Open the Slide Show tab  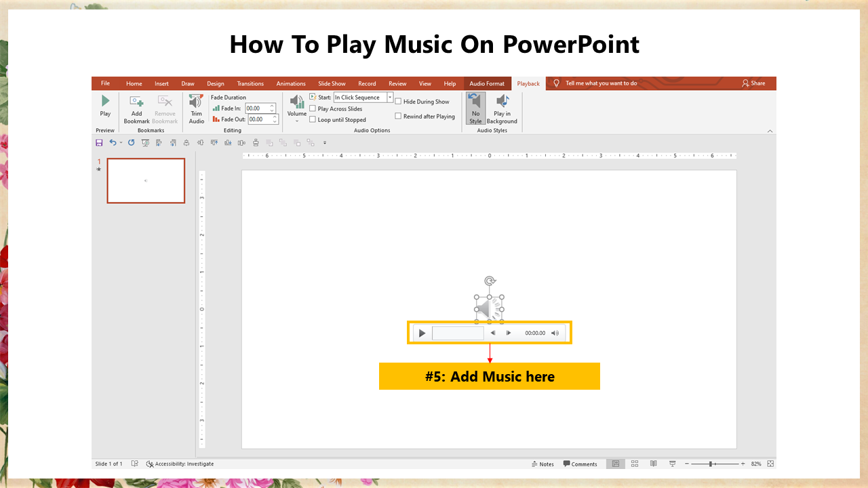pos(332,83)
